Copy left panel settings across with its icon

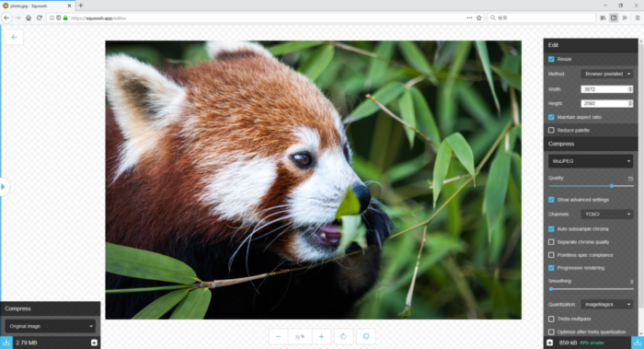tap(94, 343)
